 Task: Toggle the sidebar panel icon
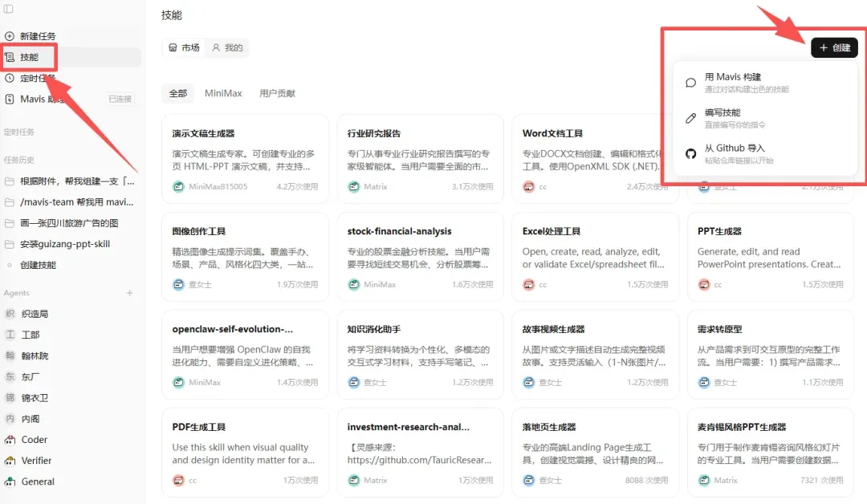click(8, 9)
